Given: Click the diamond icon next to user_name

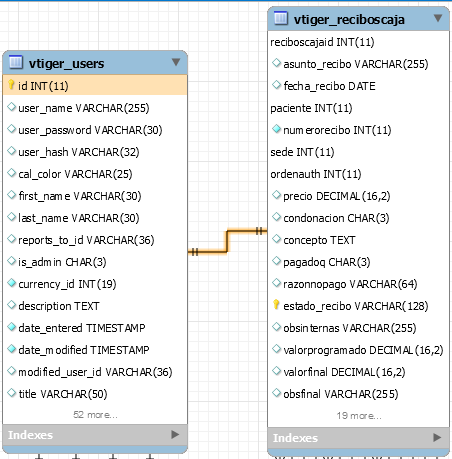Looking at the screenshot, I should point(12,107).
